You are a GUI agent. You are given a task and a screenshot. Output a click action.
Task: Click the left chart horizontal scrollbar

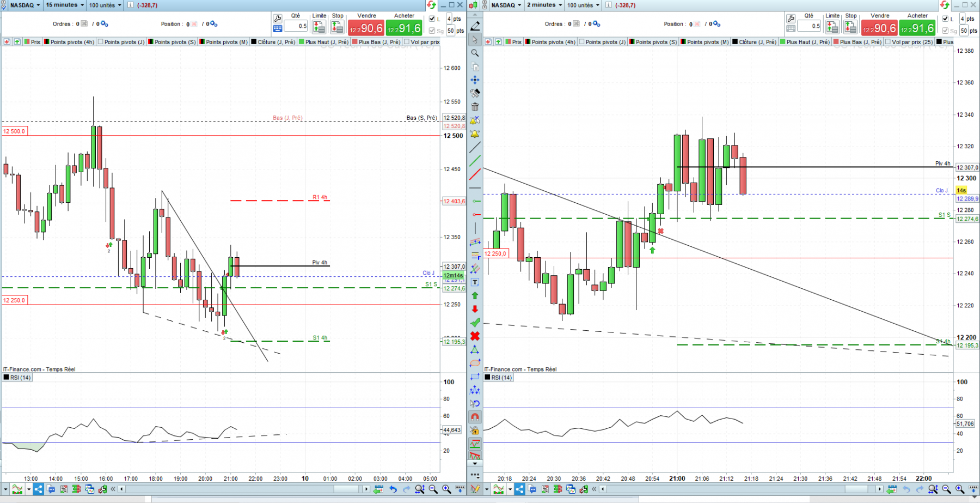point(244,489)
